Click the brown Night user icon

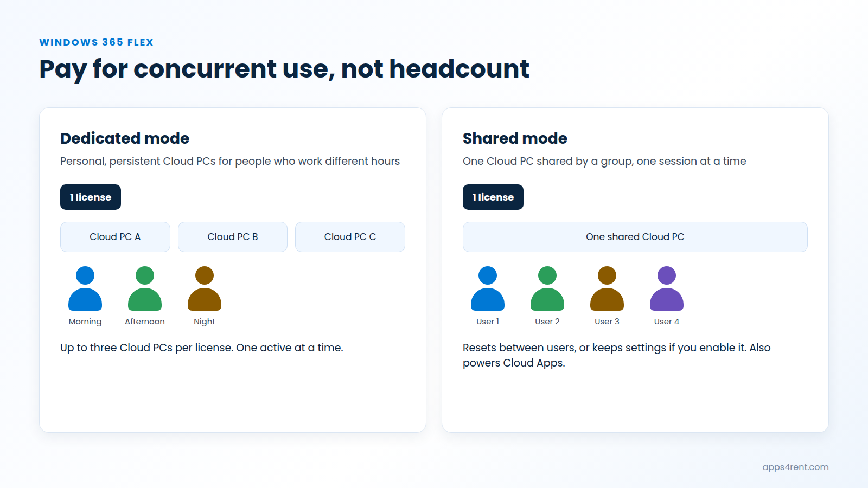tap(205, 288)
